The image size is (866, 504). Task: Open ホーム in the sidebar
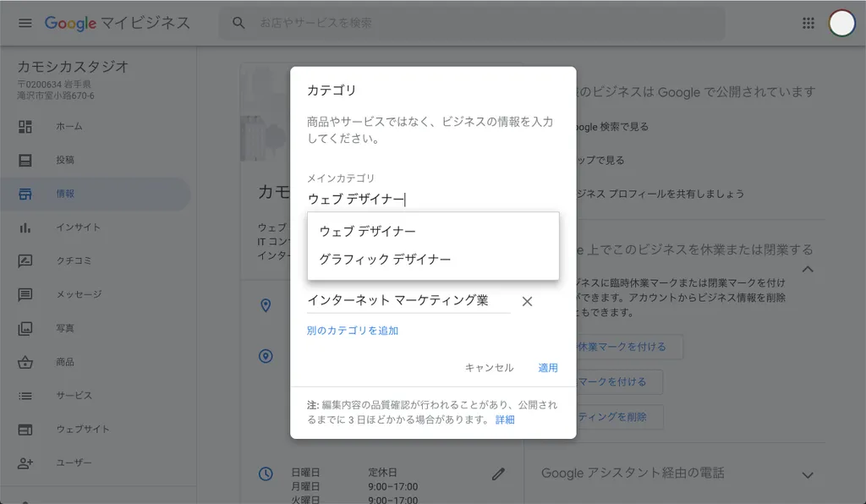pos(69,126)
